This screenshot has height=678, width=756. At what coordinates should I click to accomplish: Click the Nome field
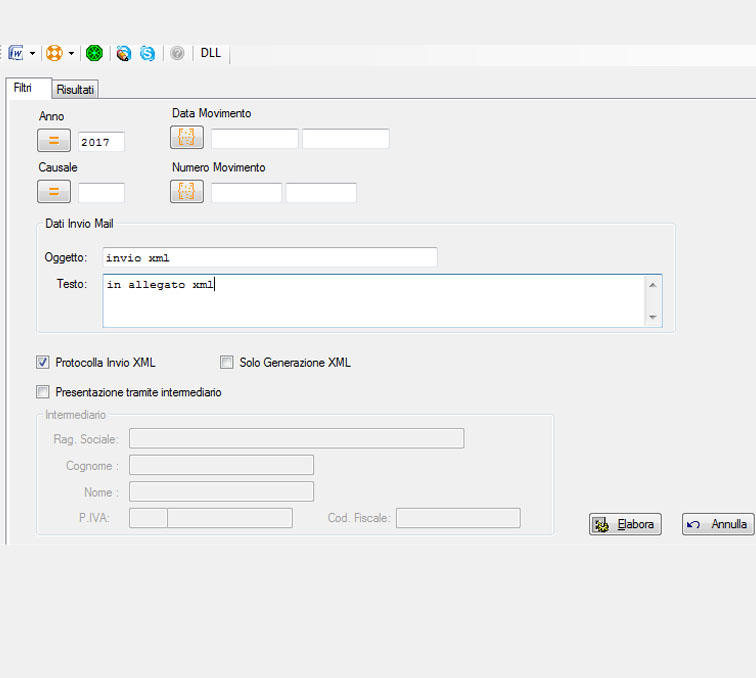pyautogui.click(x=221, y=491)
